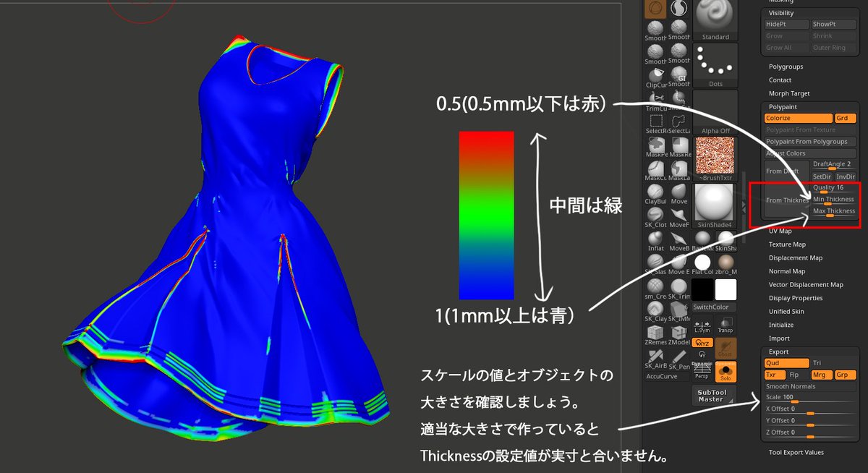Adjust the Max Thickness slider
This screenshot has width=868, height=473.
pyautogui.click(x=833, y=212)
